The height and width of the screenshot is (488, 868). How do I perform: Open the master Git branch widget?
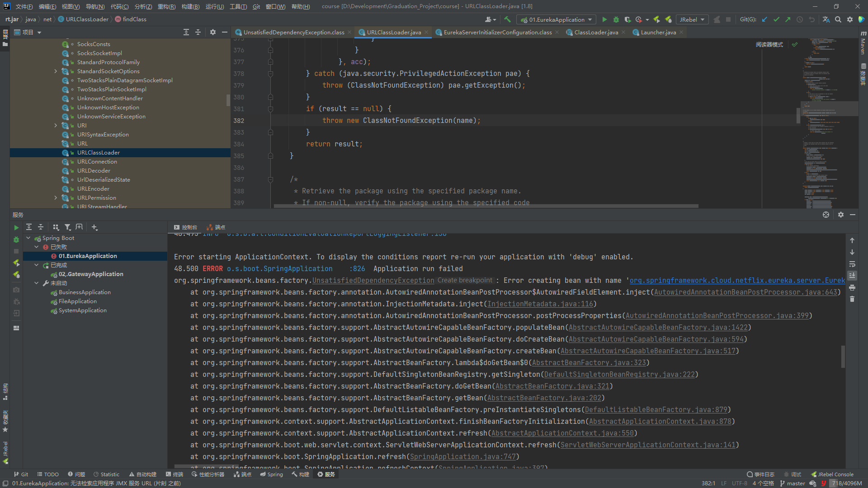(793, 483)
